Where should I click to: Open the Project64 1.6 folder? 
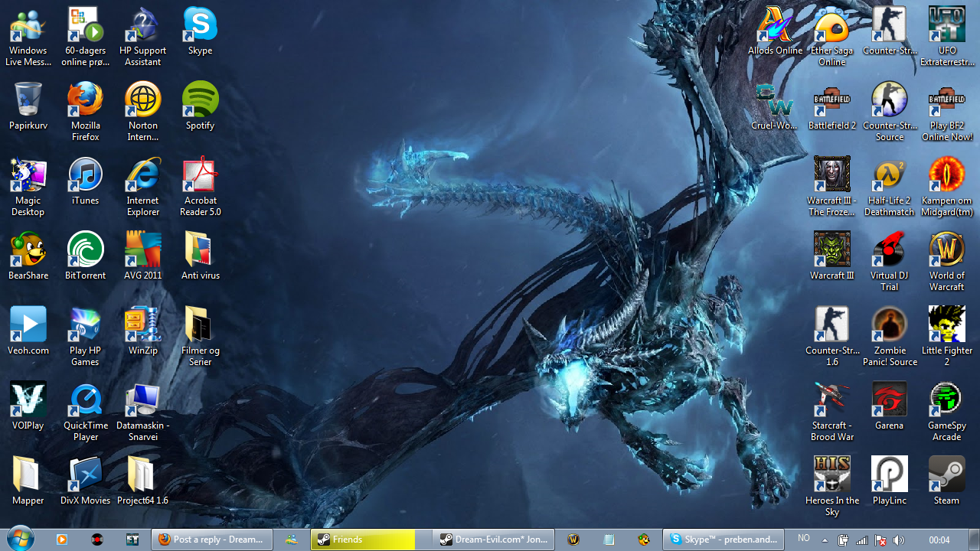pos(142,475)
